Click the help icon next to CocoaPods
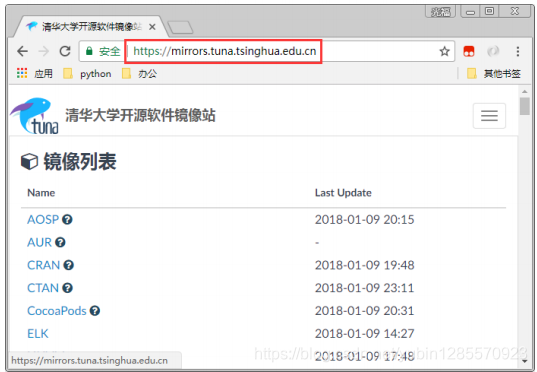This screenshot has width=537, height=372. coord(95,311)
